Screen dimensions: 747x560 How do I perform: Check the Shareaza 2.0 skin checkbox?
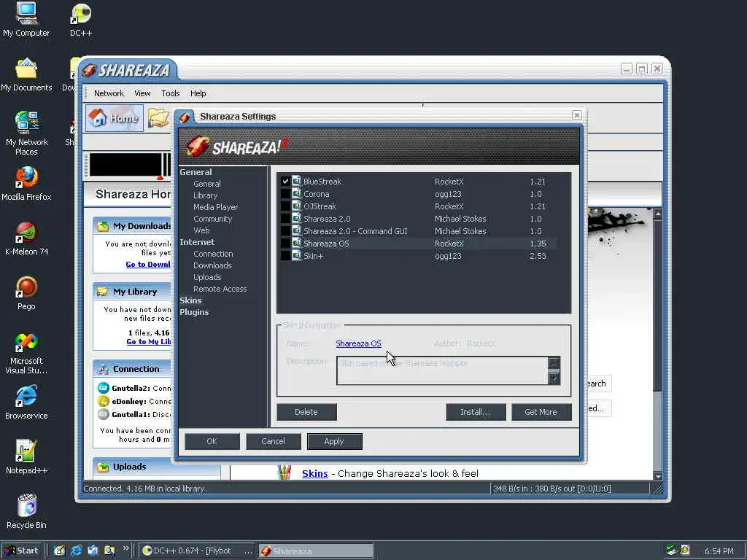click(x=285, y=219)
